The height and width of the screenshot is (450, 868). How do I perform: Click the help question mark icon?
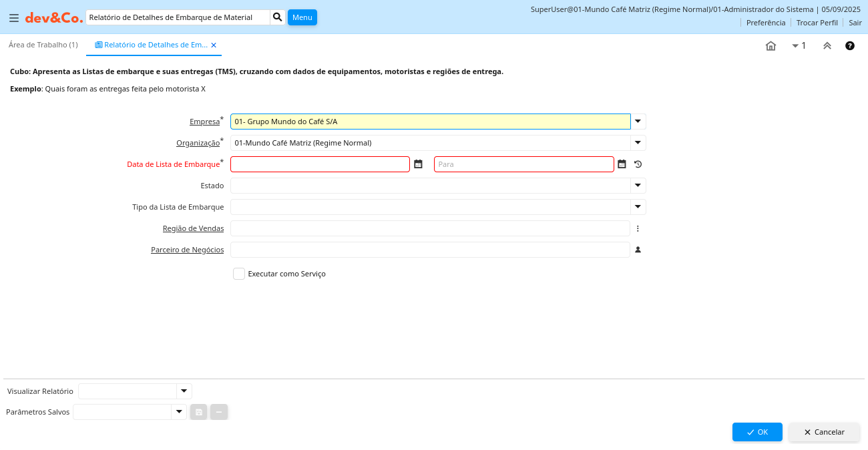point(849,46)
